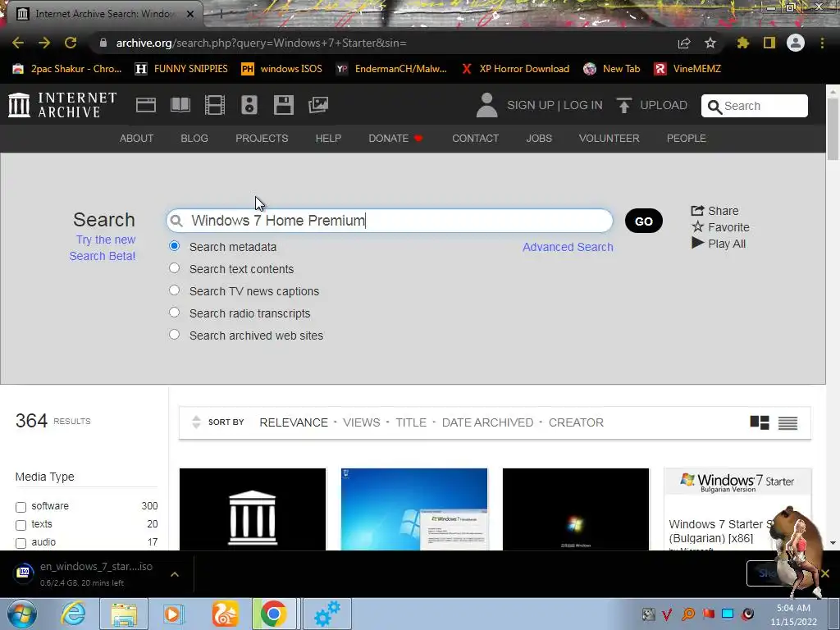The width and height of the screenshot is (840, 630).
Task: Click the top-right Search box
Action: (755, 106)
